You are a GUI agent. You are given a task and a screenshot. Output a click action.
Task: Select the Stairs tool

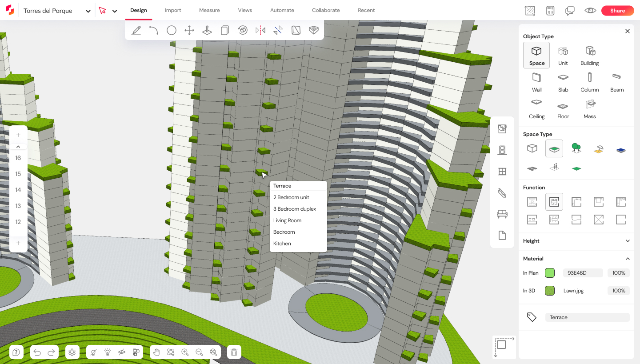click(502, 193)
